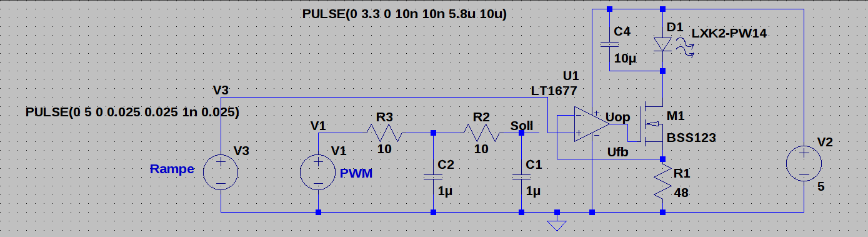
Task: Select the capacitor C4 symbol
Action: coord(609,44)
